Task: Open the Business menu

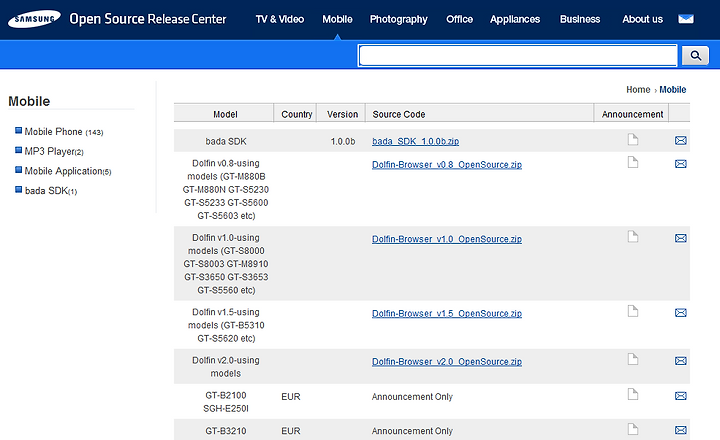Action: [579, 19]
